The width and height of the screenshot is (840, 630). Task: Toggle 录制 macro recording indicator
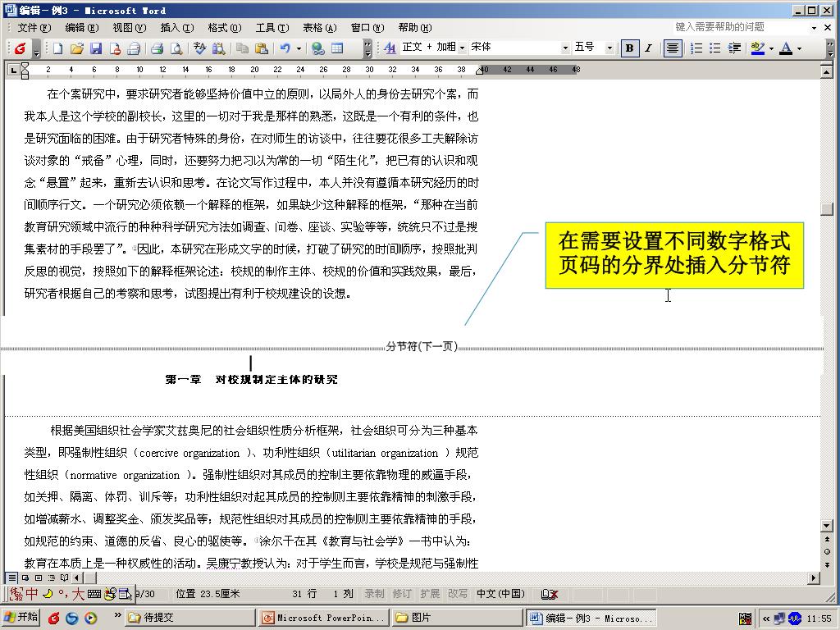[x=374, y=594]
